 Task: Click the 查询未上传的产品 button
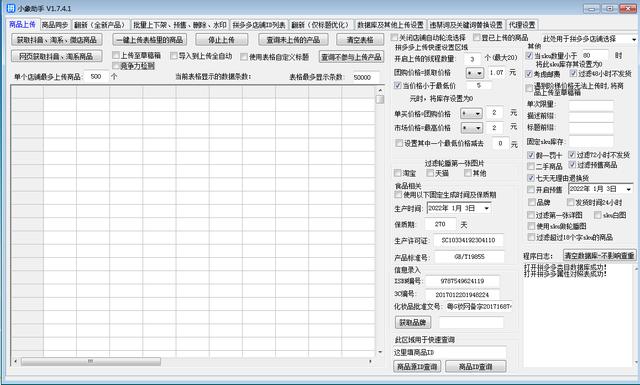[293, 40]
